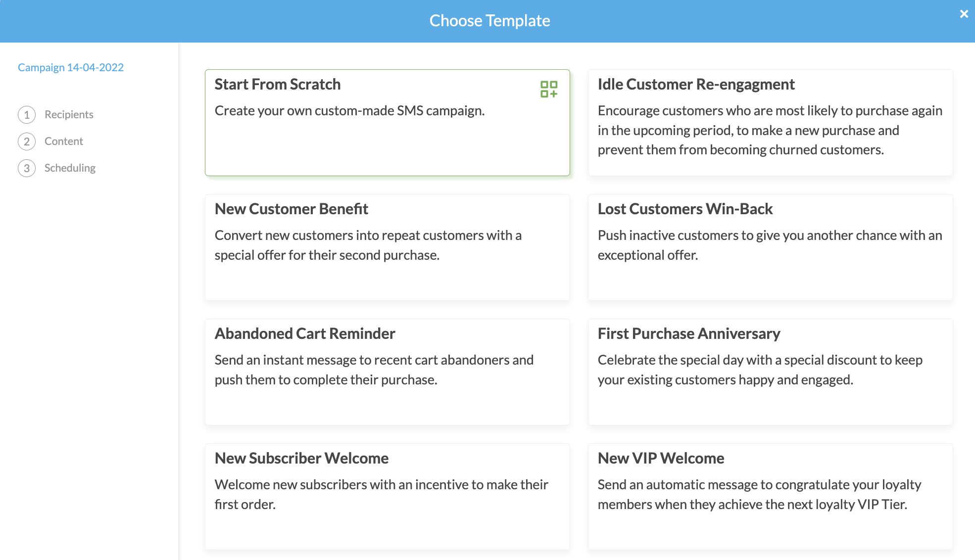975x560 pixels.
Task: Click the step 3 circle icon
Action: pos(27,168)
